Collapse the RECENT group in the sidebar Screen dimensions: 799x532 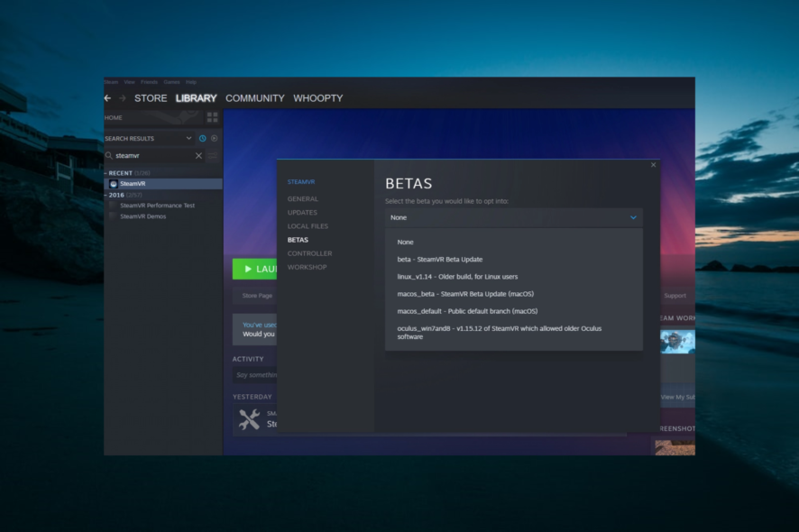tap(106, 173)
